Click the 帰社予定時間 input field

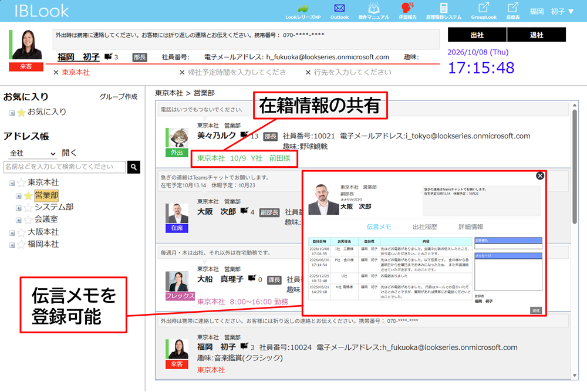237,72
